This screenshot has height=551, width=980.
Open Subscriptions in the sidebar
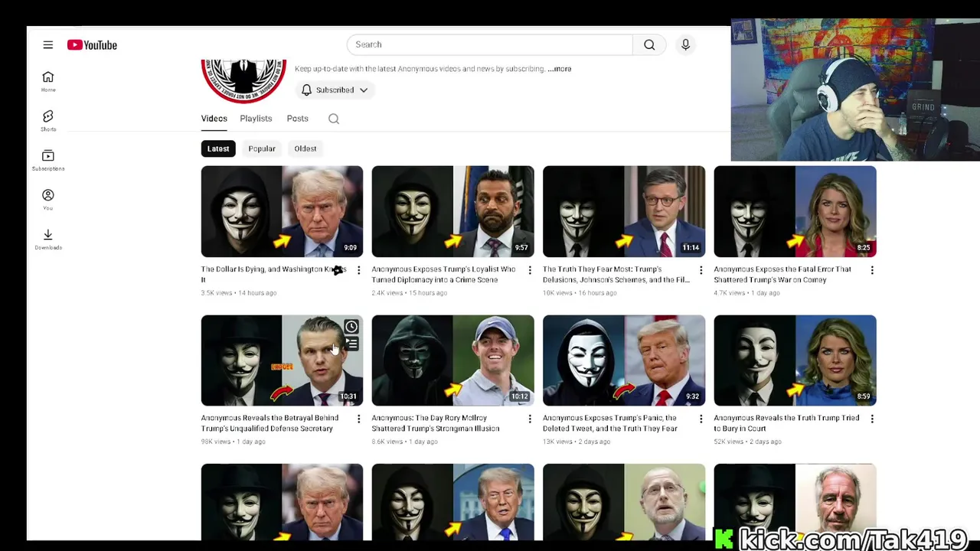(x=48, y=160)
